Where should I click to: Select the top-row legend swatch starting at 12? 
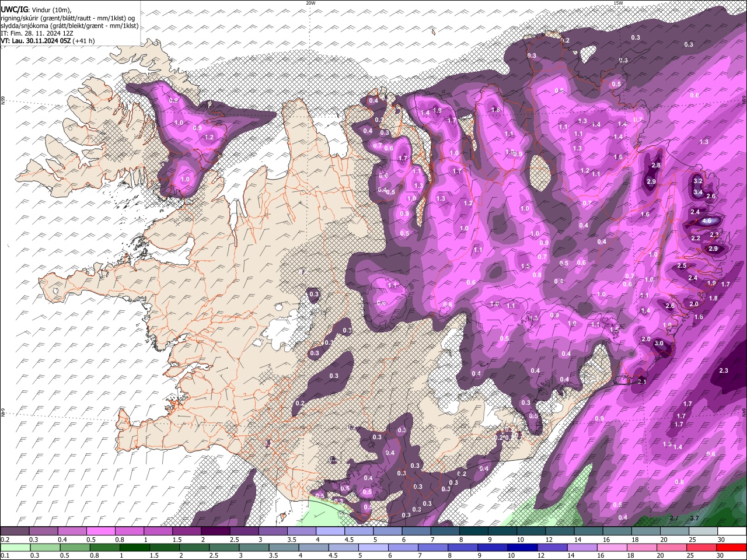(560, 531)
